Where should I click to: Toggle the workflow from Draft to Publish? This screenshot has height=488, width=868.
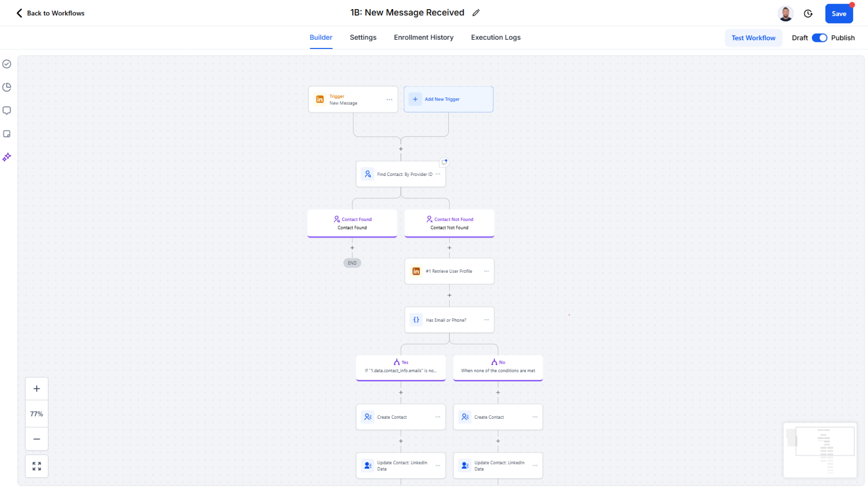point(819,37)
